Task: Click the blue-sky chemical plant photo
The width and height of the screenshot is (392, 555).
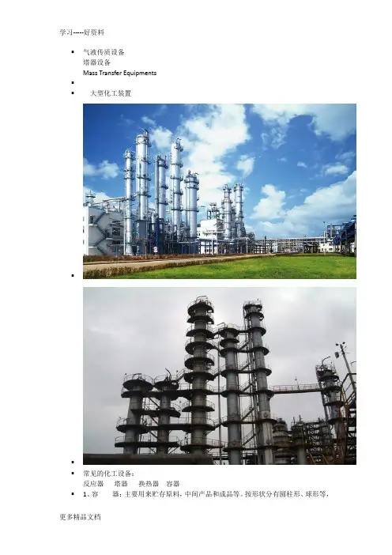Action: click(220, 191)
